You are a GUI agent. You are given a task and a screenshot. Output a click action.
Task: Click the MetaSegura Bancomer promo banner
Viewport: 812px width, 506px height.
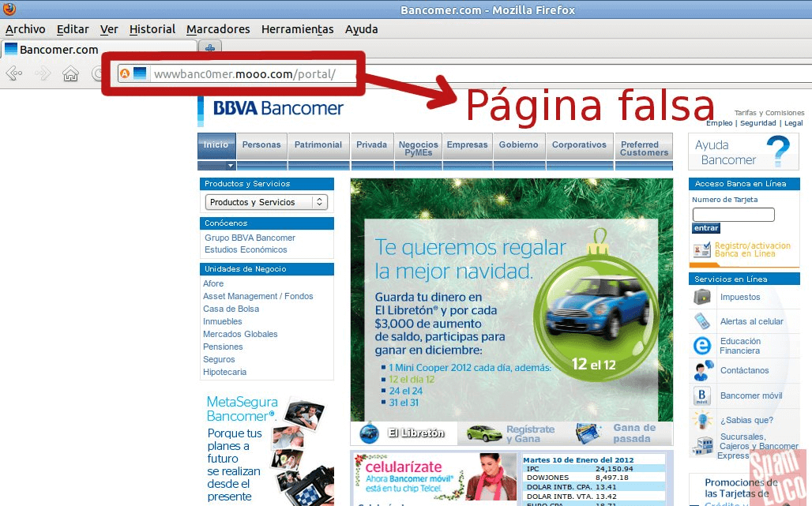point(267,449)
